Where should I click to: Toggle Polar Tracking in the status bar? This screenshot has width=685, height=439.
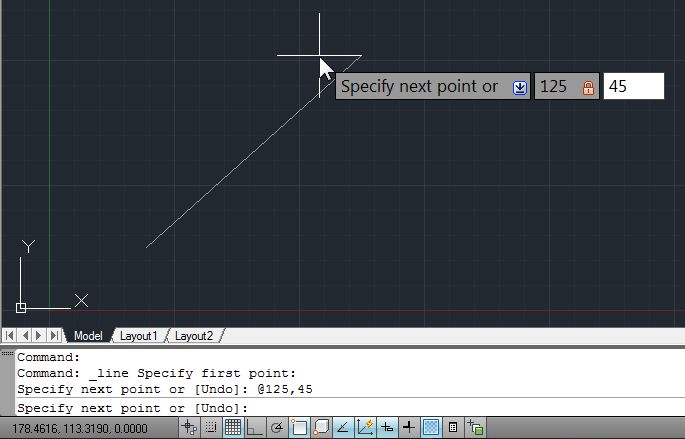(x=277, y=428)
